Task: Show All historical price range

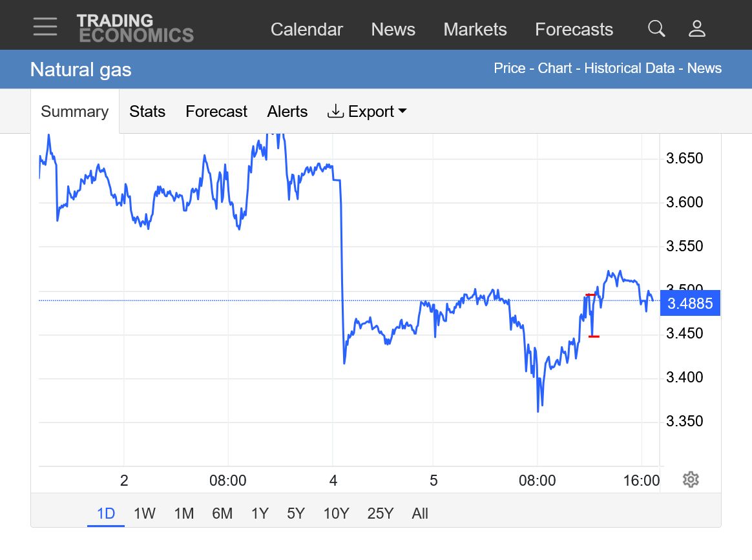Action: 420,513
